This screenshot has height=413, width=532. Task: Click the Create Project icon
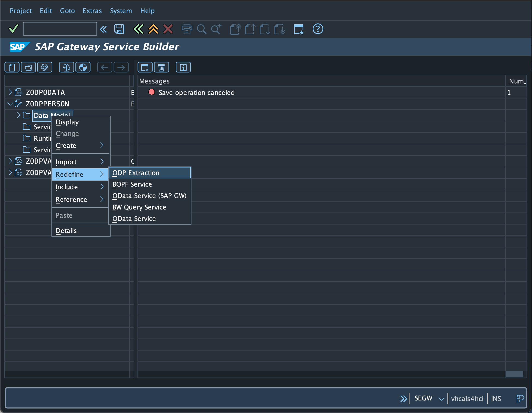pyautogui.click(x=12, y=67)
